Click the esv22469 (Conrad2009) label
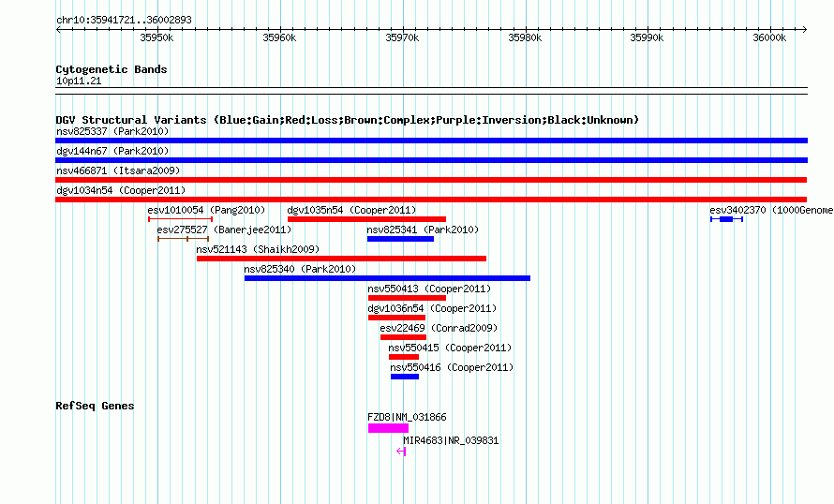 tap(439, 328)
